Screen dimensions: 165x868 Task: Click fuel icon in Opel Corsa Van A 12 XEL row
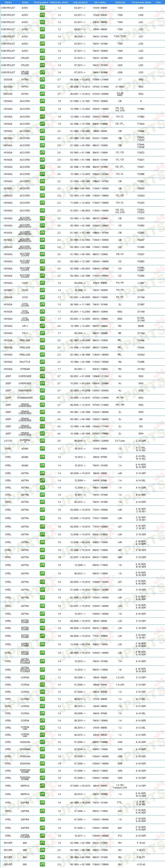pyautogui.click(x=42, y=728)
